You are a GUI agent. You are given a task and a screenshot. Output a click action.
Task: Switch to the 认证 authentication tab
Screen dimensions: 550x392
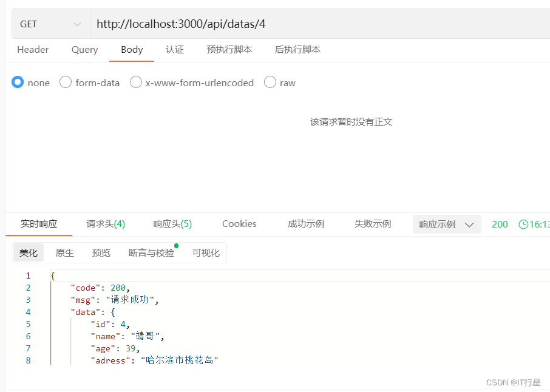tap(175, 50)
